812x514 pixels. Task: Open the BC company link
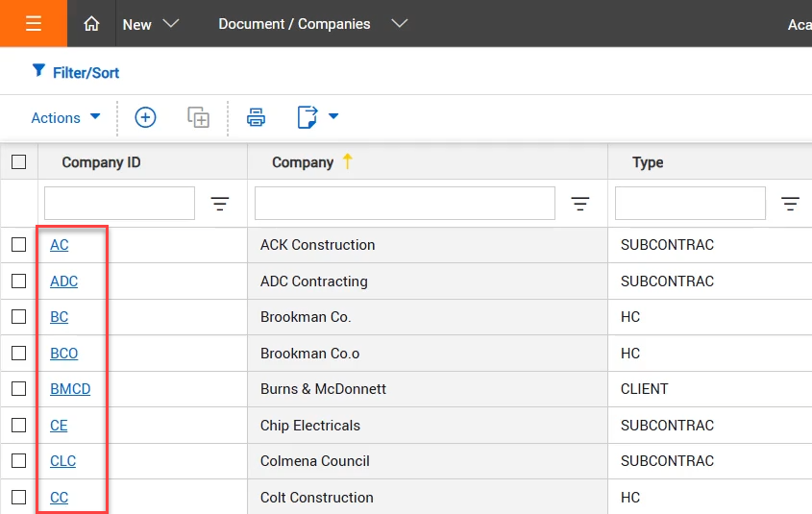(59, 317)
